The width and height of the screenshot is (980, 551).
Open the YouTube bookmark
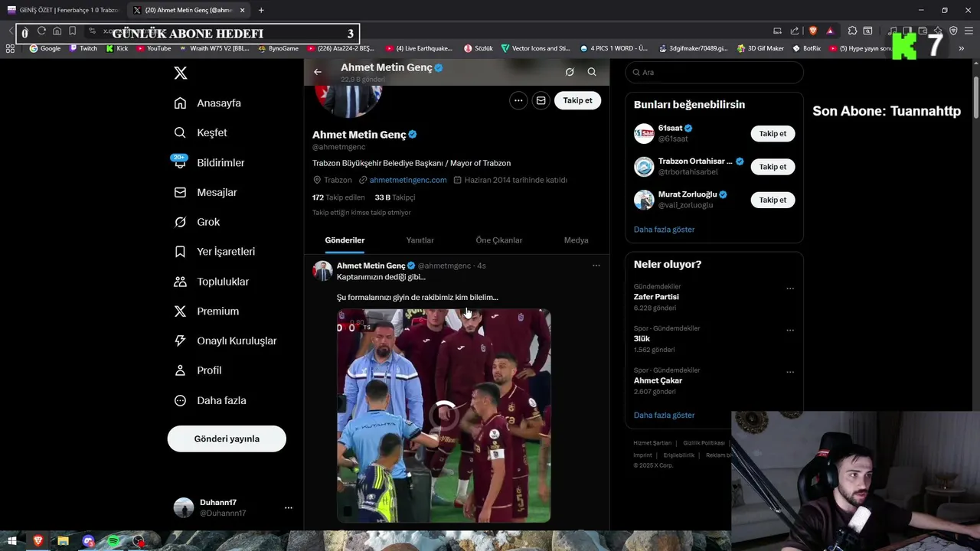(x=154, y=48)
